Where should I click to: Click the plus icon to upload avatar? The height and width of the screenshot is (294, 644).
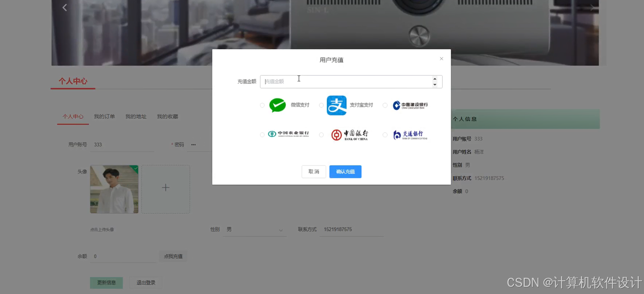click(x=166, y=188)
